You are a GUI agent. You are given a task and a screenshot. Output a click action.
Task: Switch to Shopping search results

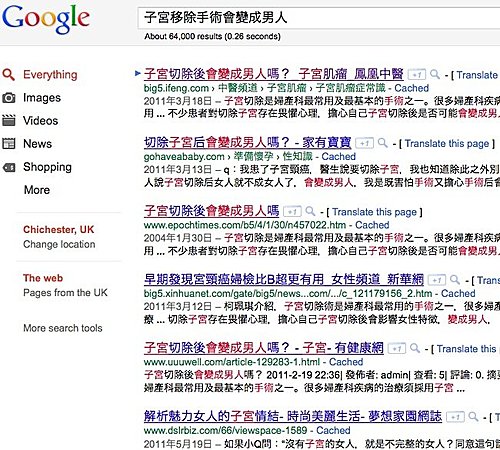pos(47,167)
